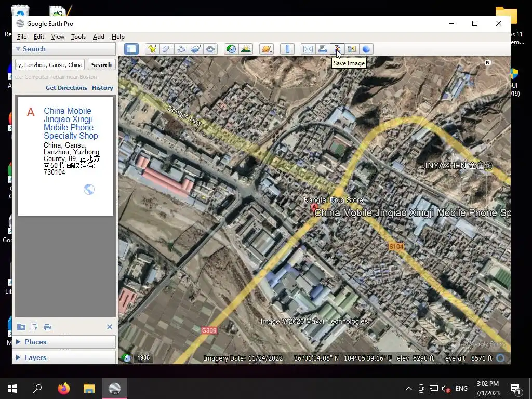
Task: Click the red A placemark on map
Action: [314, 207]
